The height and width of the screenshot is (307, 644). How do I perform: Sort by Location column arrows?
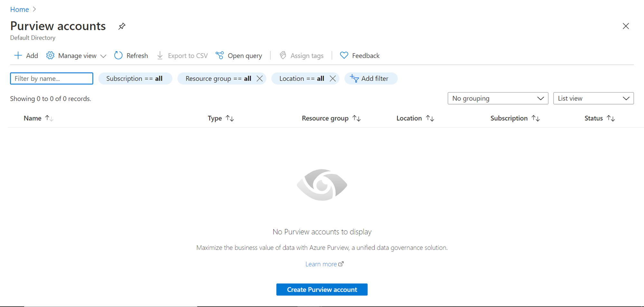tap(430, 118)
